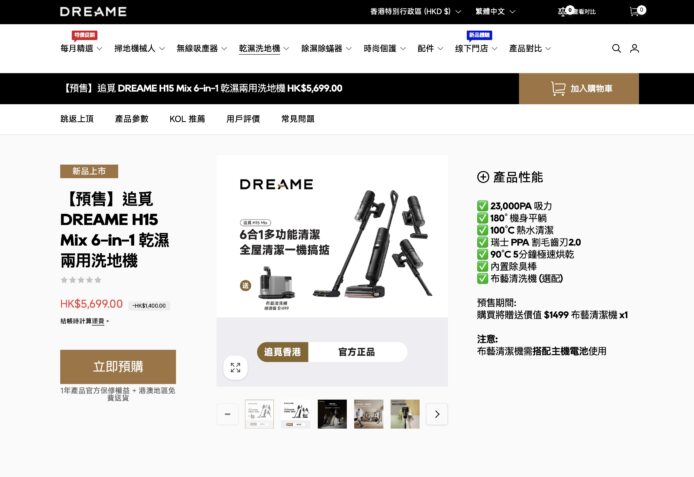Image resolution: width=694 pixels, height=477 pixels.
Task: Switch to the KOL 推薦 tab
Action: 187,119
